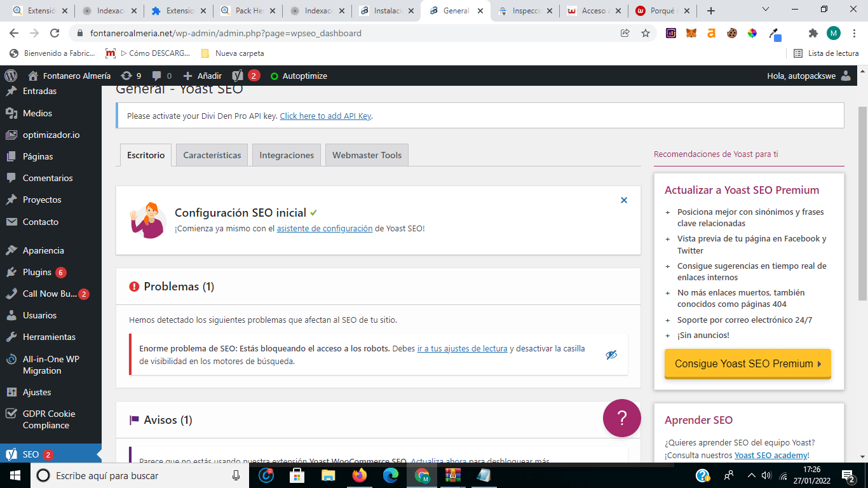Image resolution: width=868 pixels, height=488 pixels.
Task: Switch to the Acceso browser tab
Action: [593, 11]
